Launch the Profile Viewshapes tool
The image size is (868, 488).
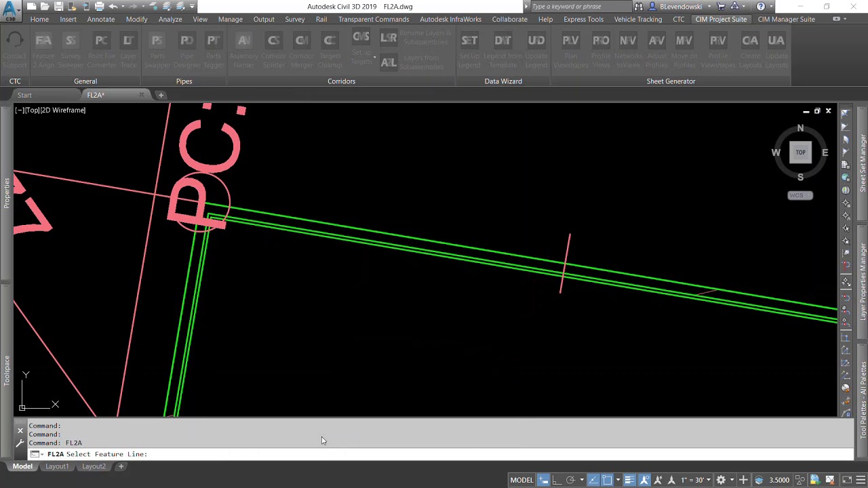(x=717, y=51)
